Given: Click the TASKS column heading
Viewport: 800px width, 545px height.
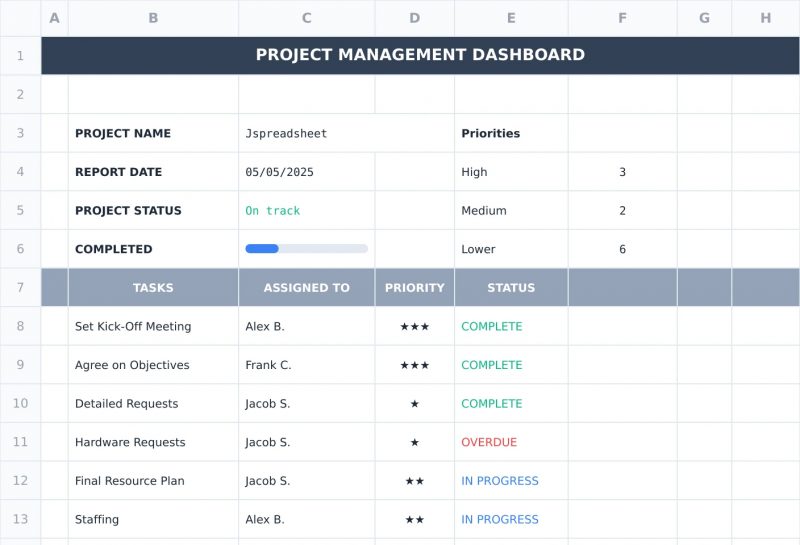Looking at the screenshot, I should pyautogui.click(x=153, y=287).
